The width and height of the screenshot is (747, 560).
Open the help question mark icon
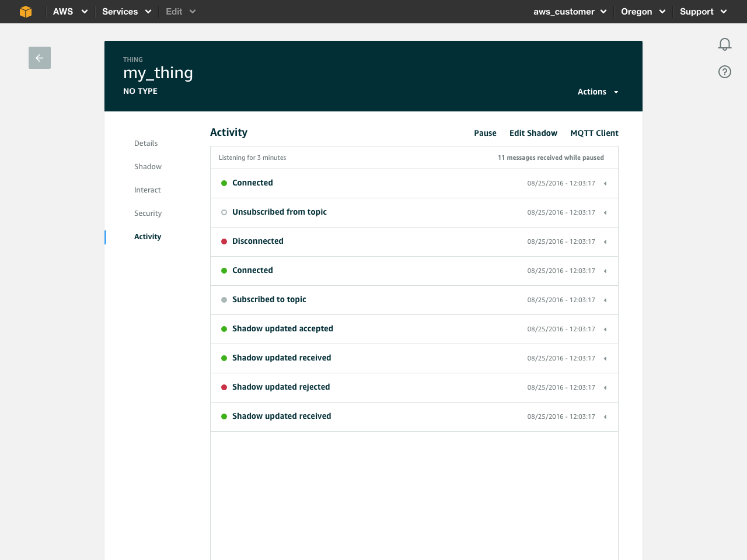point(724,72)
